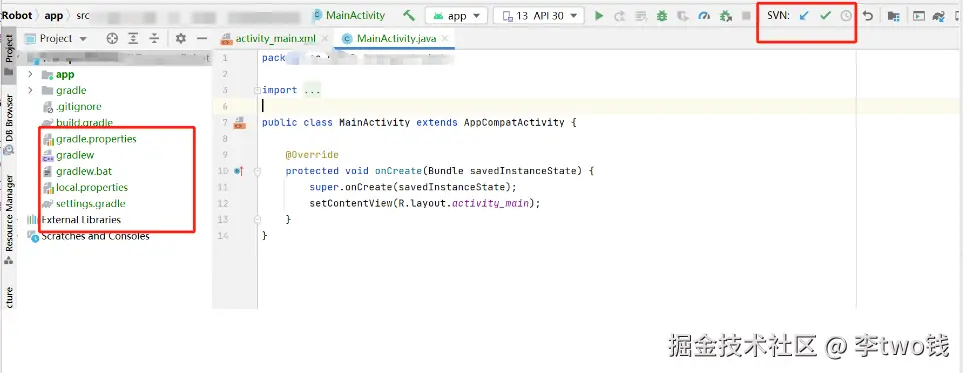Click the app breadcrumb in navigation bar
Viewport: 963px width, 373px height.
click(x=53, y=16)
